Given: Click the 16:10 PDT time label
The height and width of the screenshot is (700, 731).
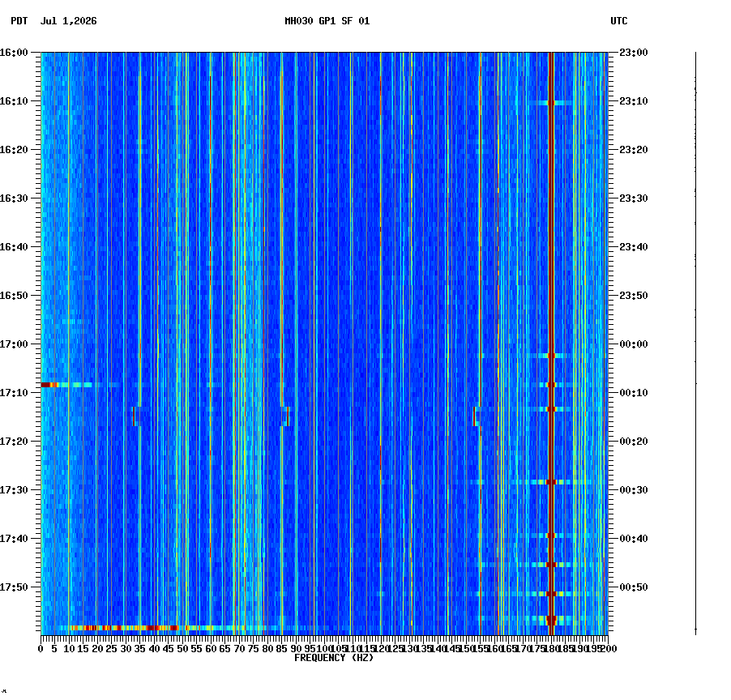Looking at the screenshot, I should 14,101.
